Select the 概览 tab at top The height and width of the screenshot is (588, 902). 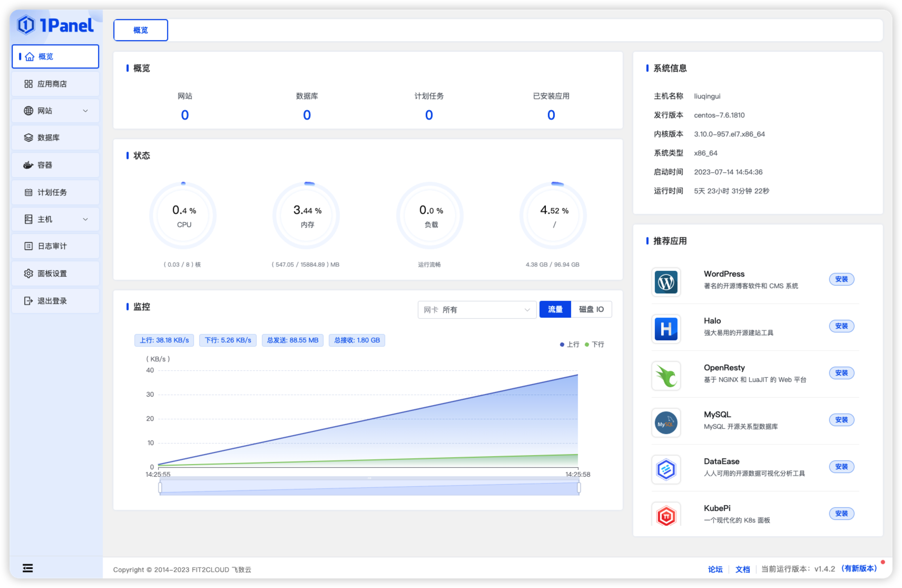point(141,31)
